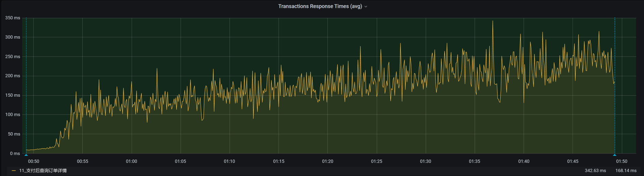Click the Transactions Response Times (avg) panel title
The width and height of the screenshot is (644, 176).
point(320,6)
